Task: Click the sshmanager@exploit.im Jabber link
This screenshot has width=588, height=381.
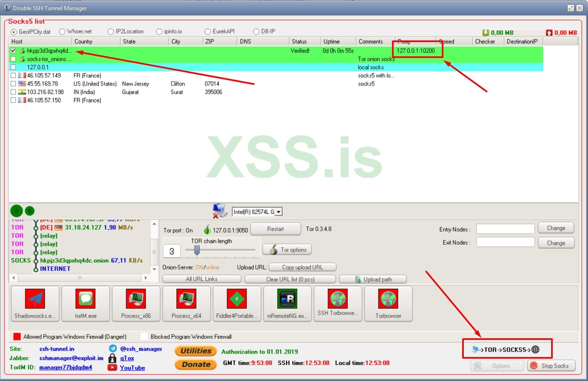Action: [71, 358]
